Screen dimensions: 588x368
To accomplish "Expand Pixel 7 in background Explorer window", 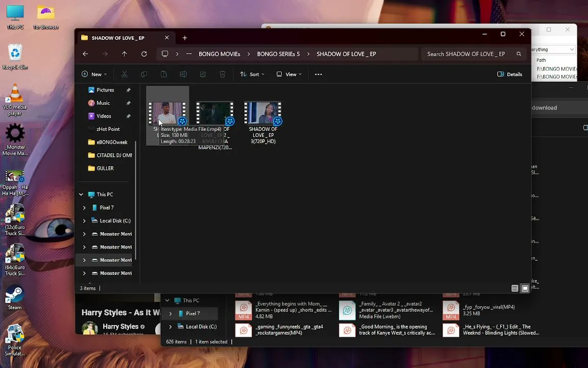I will [x=170, y=313].
